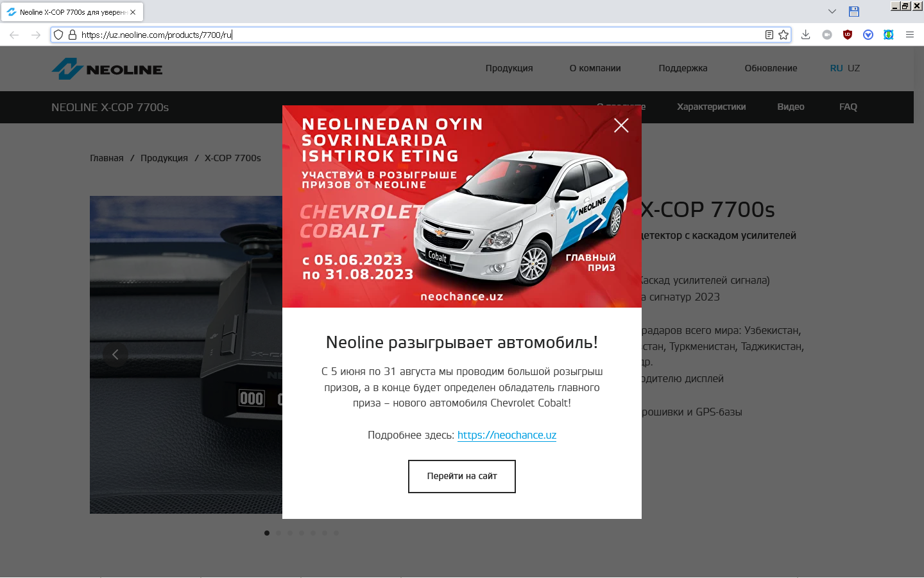
Task: Click the product photo of the radar detector
Action: click(186, 355)
